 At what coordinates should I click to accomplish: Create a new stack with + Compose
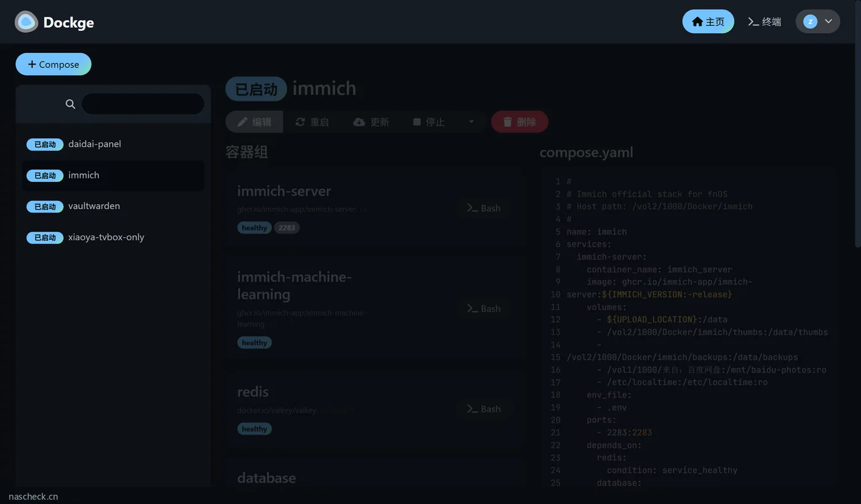click(54, 65)
